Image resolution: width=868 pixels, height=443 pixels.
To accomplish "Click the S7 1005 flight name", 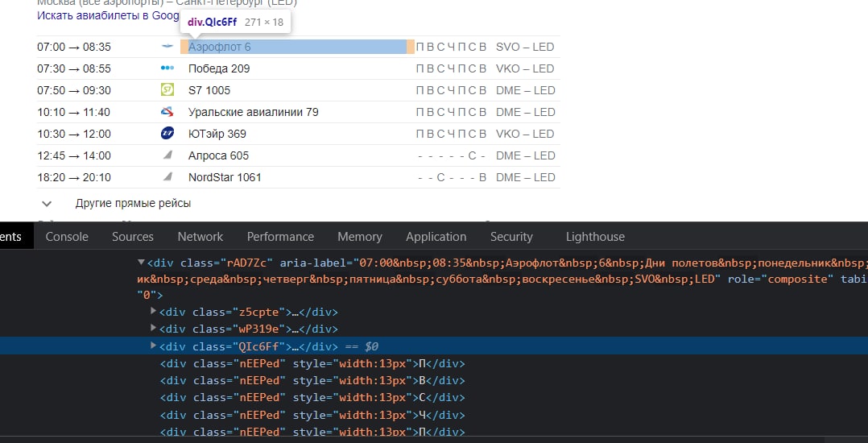I will pos(209,90).
